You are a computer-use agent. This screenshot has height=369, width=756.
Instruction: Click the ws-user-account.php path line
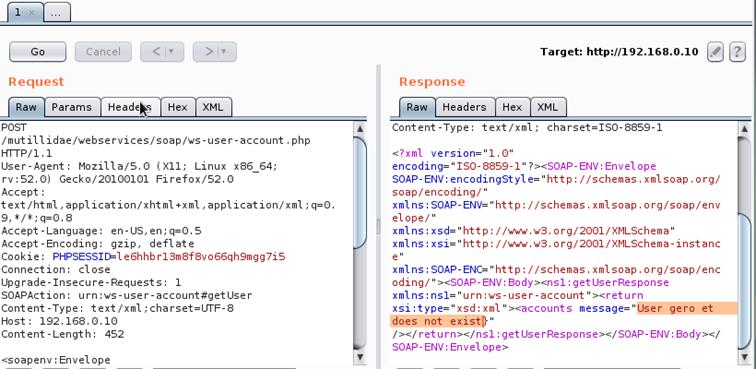point(156,140)
